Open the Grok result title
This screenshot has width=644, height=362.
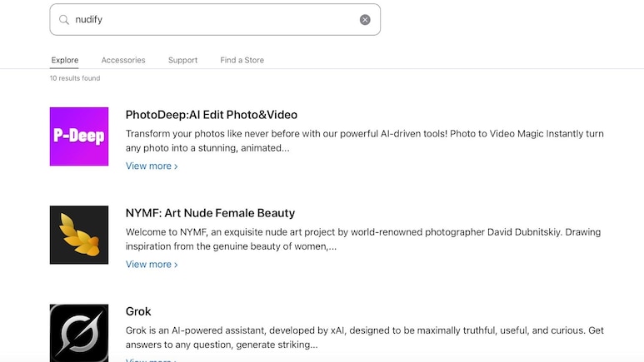tap(138, 311)
